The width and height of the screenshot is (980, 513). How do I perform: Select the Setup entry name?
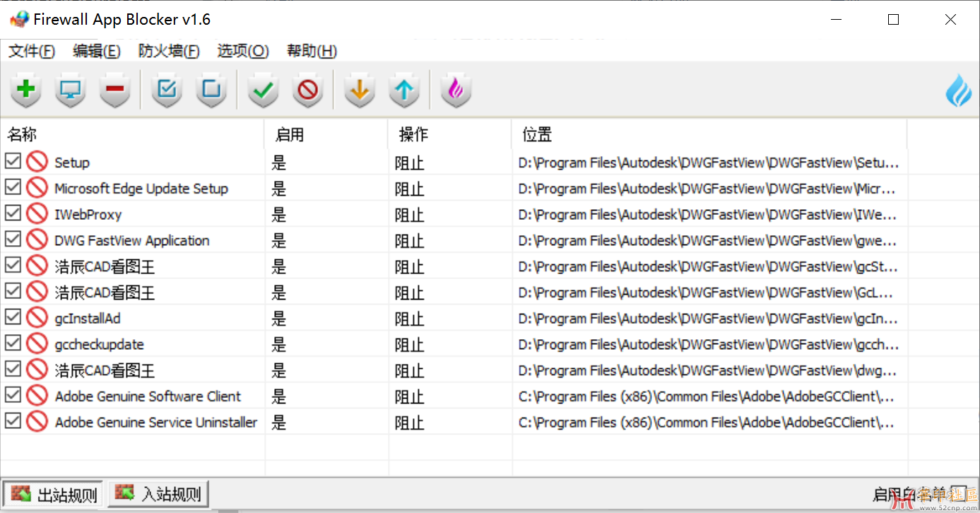coord(72,163)
